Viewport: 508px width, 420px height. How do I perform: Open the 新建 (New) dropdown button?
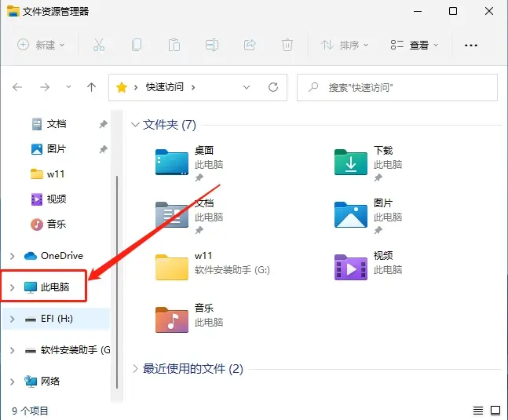click(x=41, y=45)
